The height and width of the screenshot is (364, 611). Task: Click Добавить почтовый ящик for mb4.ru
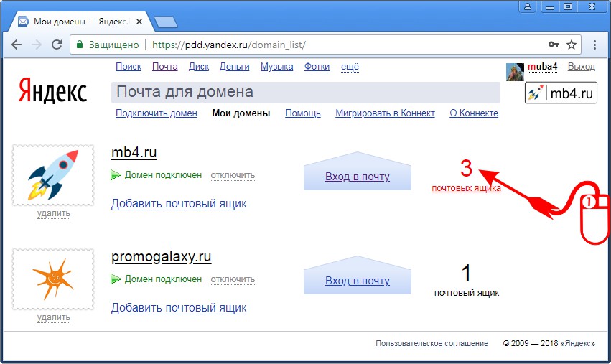(x=179, y=203)
